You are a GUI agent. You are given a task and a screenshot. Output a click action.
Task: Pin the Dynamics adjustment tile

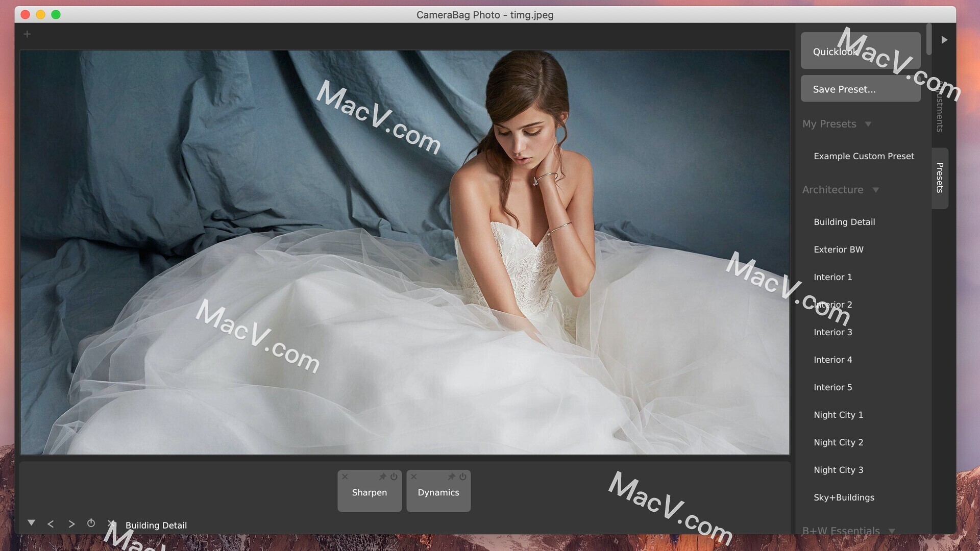451,477
